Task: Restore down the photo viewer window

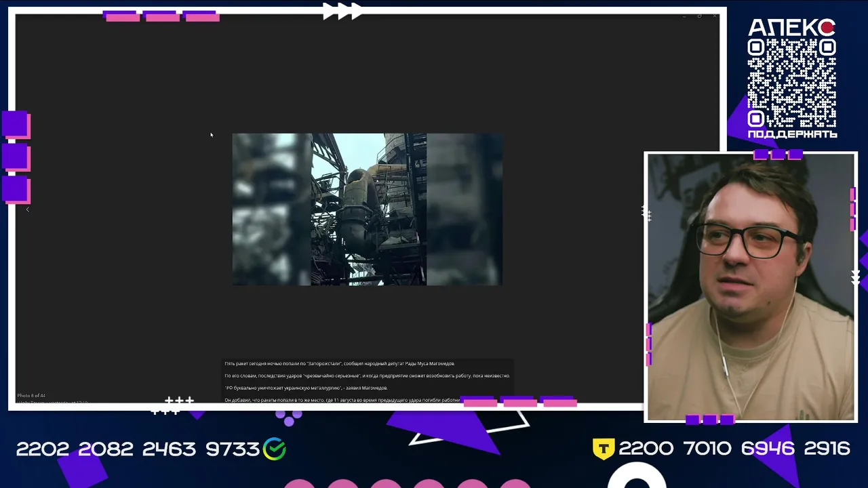Action: 699,16
